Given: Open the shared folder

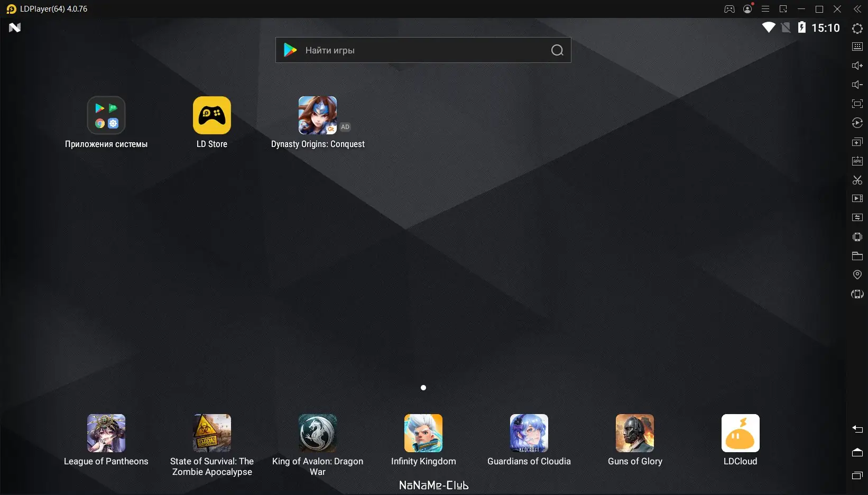Looking at the screenshot, I should 857,256.
